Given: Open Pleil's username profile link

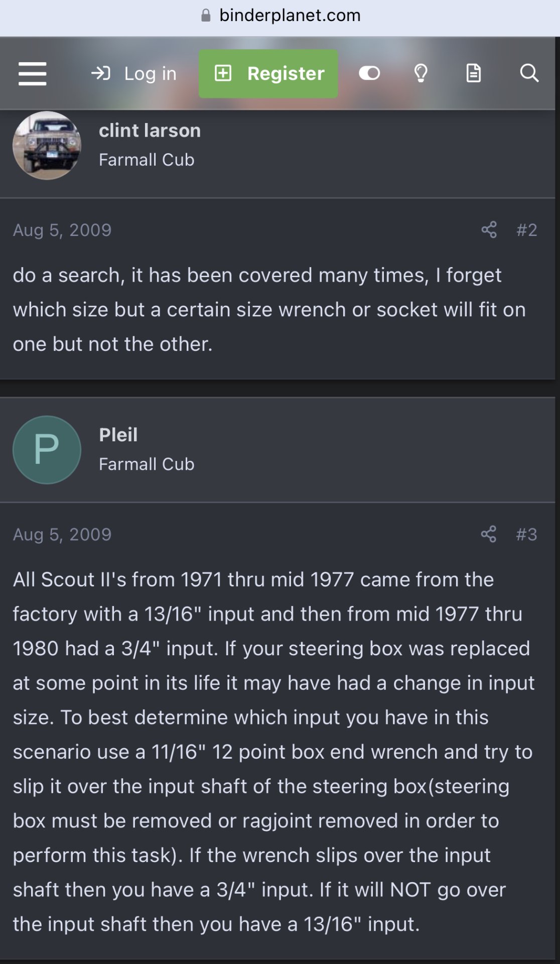Looking at the screenshot, I should [x=118, y=435].
